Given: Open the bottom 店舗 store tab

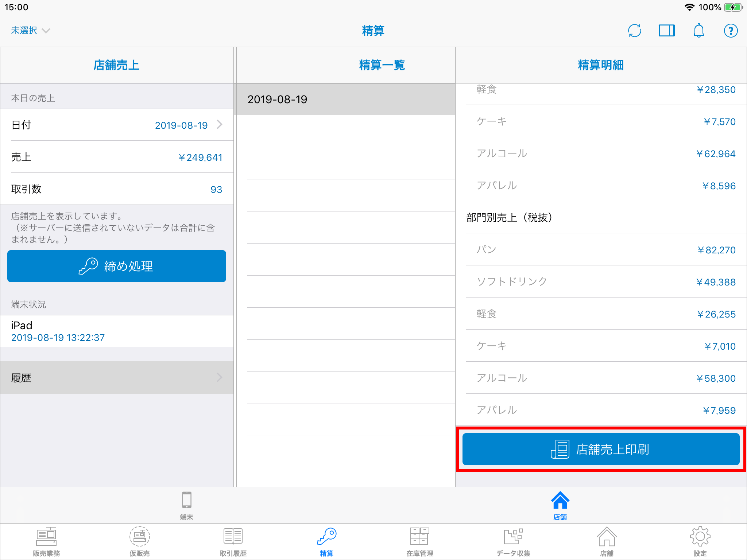Looking at the screenshot, I should point(607,541).
